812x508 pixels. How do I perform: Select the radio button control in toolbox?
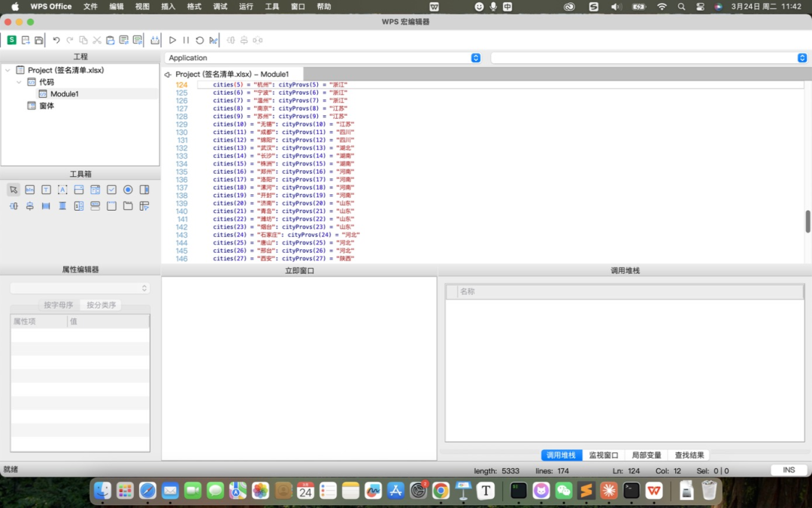point(128,190)
